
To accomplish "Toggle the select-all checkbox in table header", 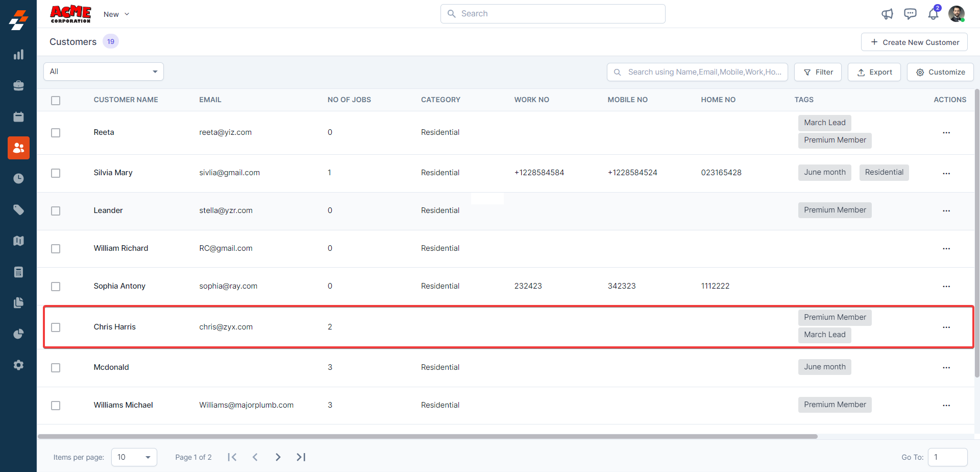I will click(56, 101).
